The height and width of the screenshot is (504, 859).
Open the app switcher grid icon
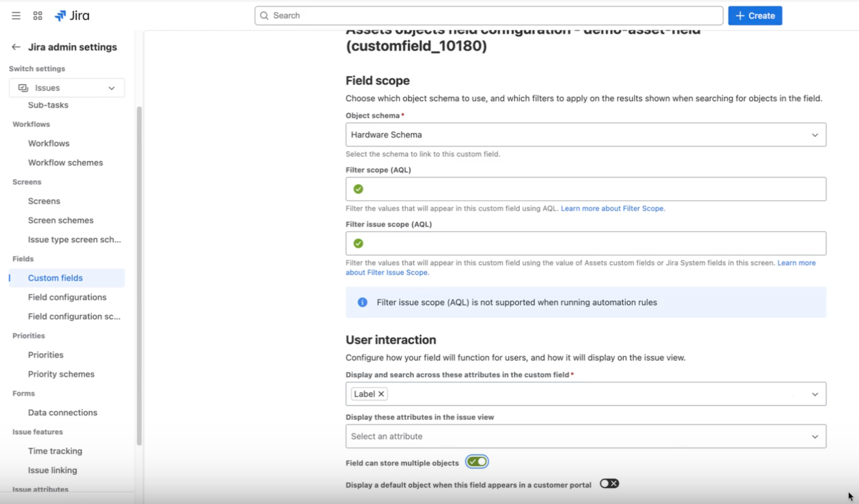pos(38,16)
